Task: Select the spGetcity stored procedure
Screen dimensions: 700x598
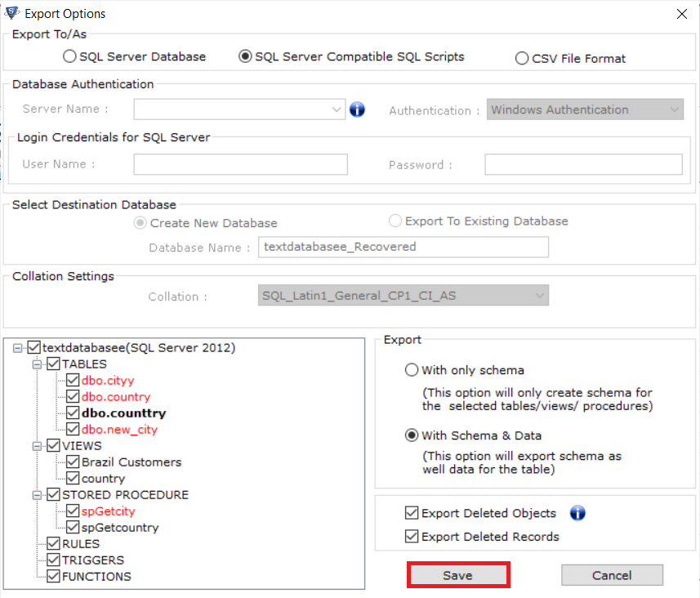Action: point(108,511)
